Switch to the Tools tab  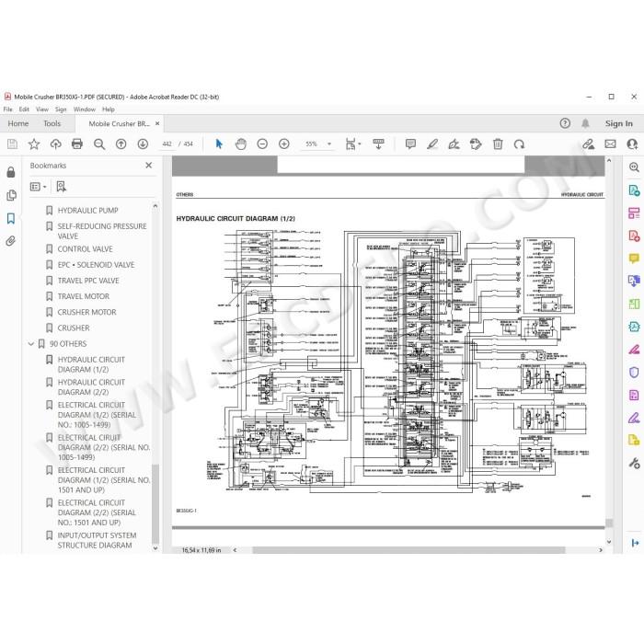52,123
